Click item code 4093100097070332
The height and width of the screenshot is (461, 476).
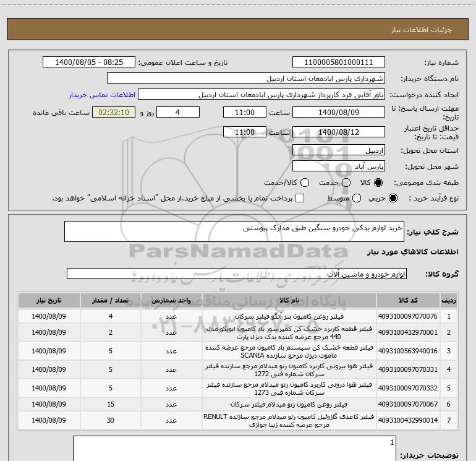408,388
